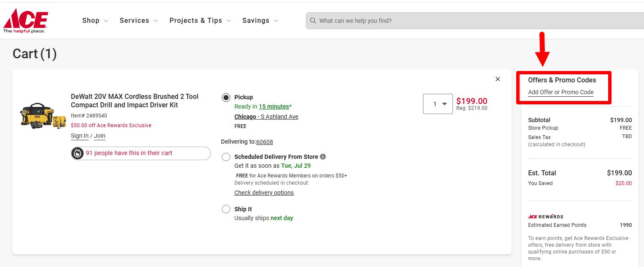
Task: Change store via Chicago - S Ashland Ave link
Action: pos(266,117)
